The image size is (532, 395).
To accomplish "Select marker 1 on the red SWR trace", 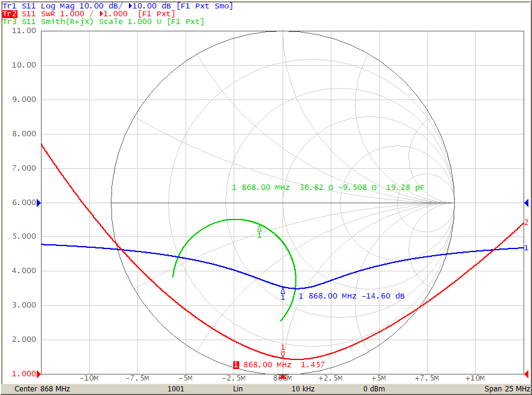I will pos(281,353).
